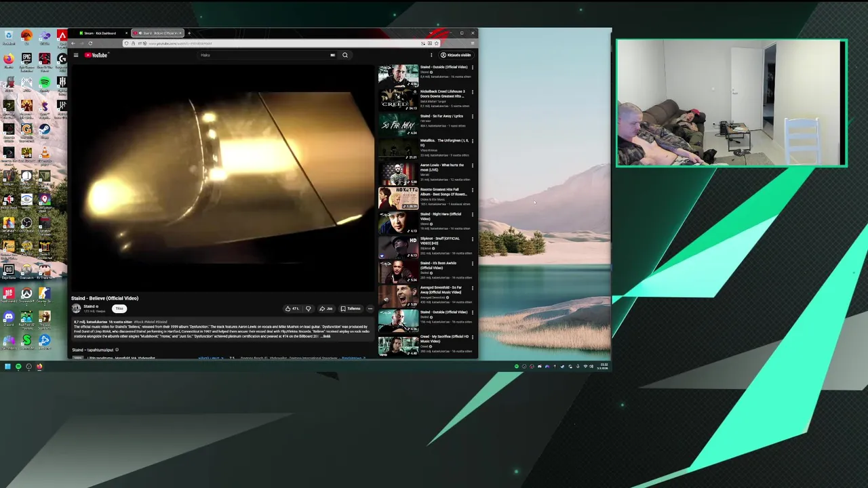
Task: Subscribe with the Tilaa button
Action: 119,308
